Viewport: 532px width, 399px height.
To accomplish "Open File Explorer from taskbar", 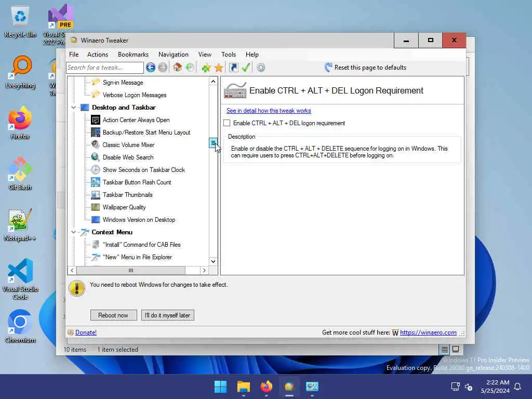I will 244,387.
